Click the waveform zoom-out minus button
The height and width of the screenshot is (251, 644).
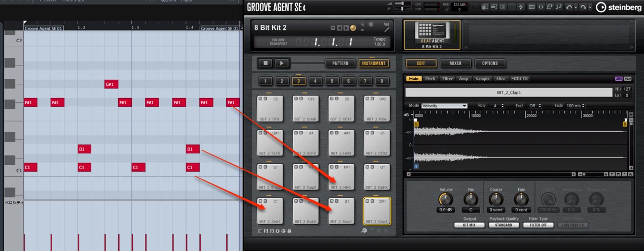pyautogui.click(x=580, y=174)
